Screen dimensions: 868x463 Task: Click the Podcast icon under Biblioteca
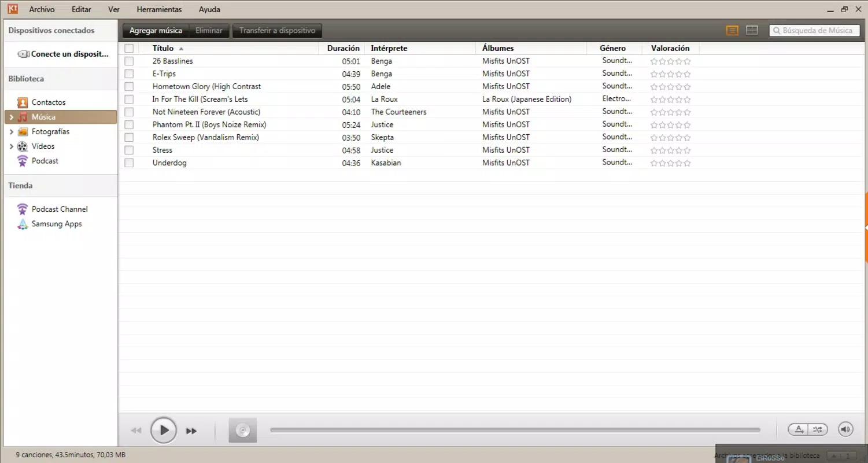(x=23, y=161)
